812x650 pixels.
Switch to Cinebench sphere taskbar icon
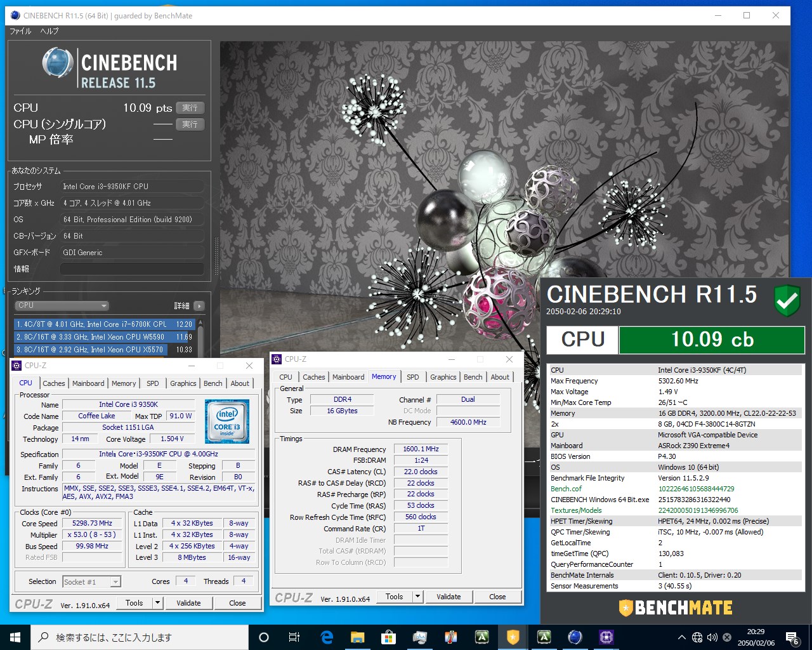click(575, 637)
